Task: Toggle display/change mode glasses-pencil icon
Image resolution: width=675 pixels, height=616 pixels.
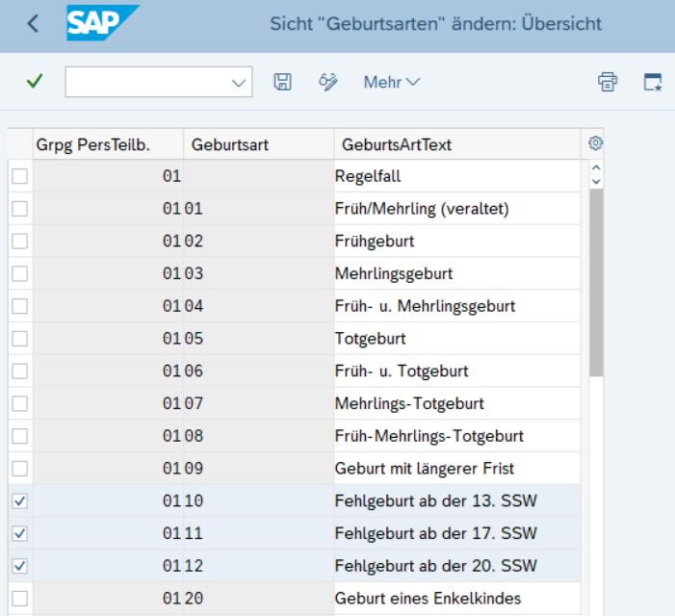Action: point(328,82)
